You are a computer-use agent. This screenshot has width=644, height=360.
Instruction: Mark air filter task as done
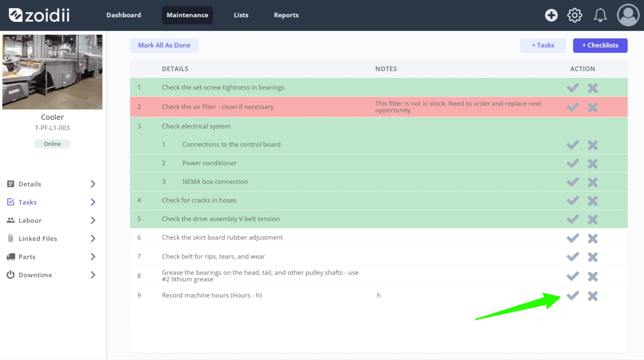[x=573, y=107]
